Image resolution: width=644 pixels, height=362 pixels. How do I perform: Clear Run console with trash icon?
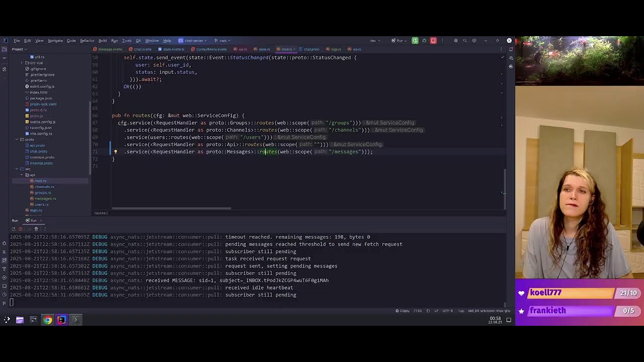coord(36,229)
